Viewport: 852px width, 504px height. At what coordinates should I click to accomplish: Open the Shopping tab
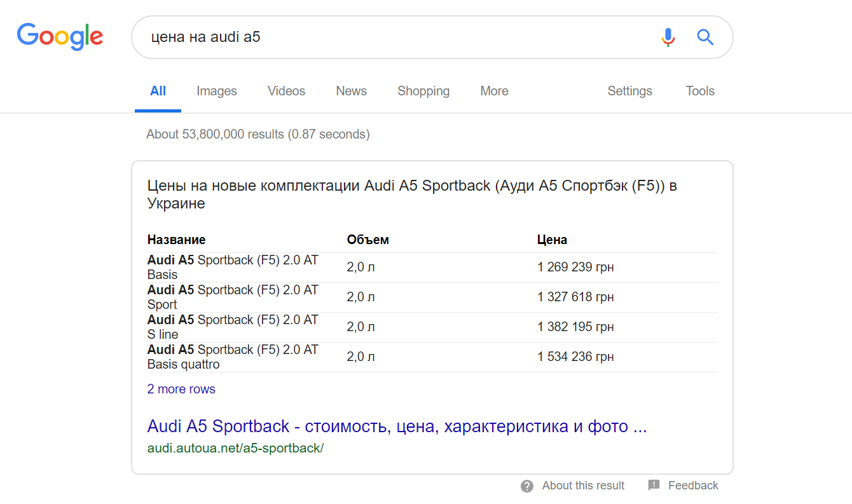coord(423,91)
